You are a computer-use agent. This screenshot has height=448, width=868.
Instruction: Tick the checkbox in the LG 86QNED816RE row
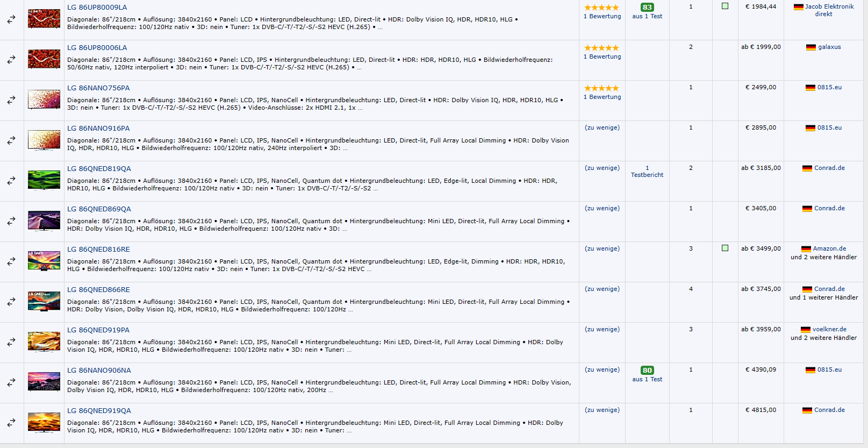click(x=725, y=248)
